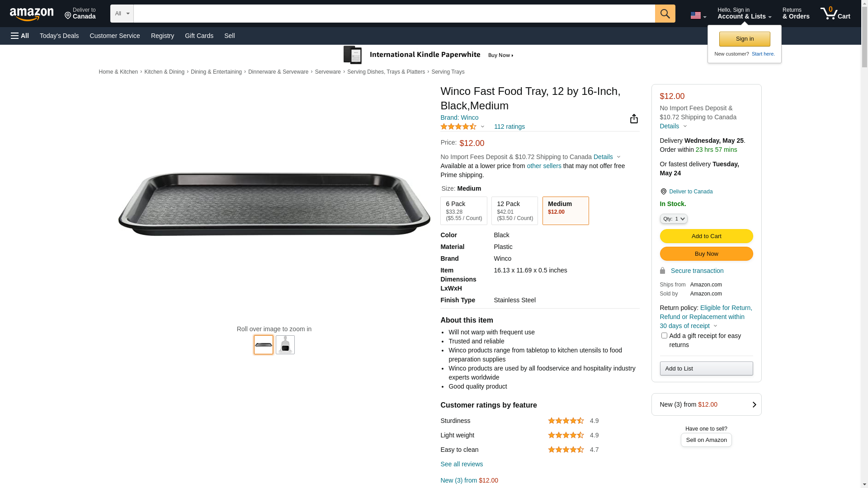The height and width of the screenshot is (488, 868).
Task: Select the second product thumbnail
Action: tap(285, 345)
